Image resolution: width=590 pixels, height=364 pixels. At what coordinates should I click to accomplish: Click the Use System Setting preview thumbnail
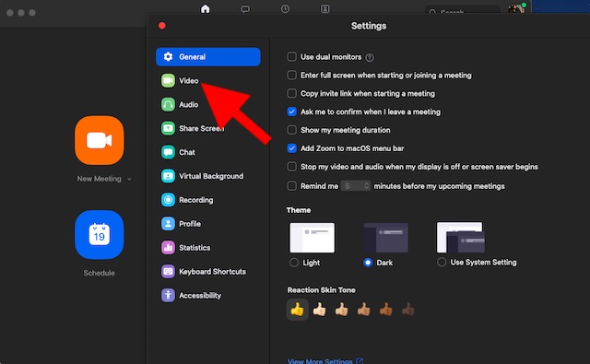[x=461, y=237]
